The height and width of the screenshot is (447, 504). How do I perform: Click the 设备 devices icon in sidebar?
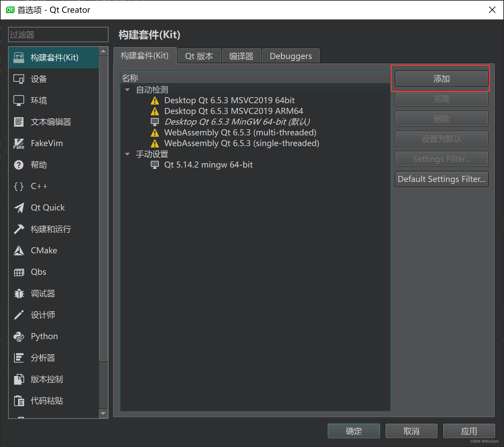pyautogui.click(x=19, y=79)
